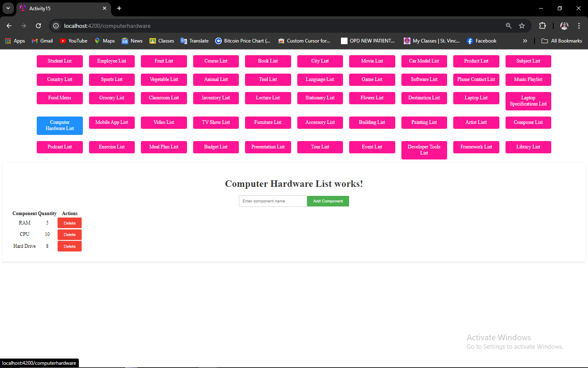588x368 pixels.
Task: Click the zoom magnifier icon in address bar
Action: pyautogui.click(x=509, y=26)
